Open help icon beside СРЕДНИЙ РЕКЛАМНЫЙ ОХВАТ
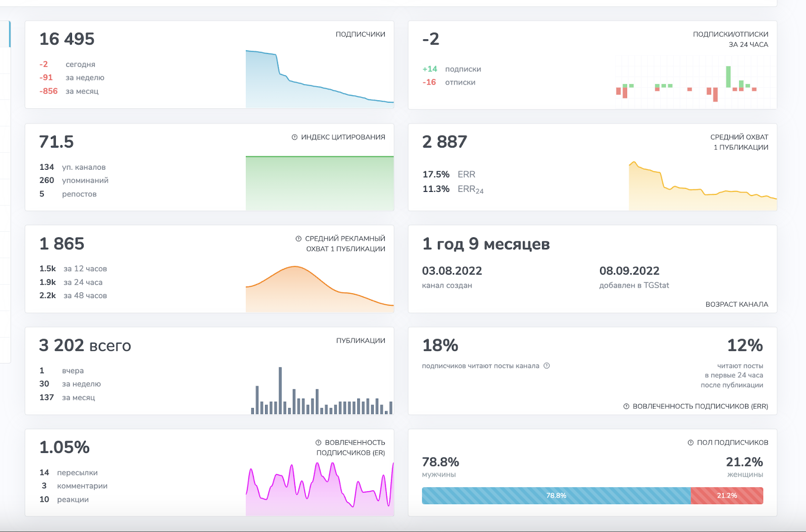The width and height of the screenshot is (806, 532). click(299, 239)
